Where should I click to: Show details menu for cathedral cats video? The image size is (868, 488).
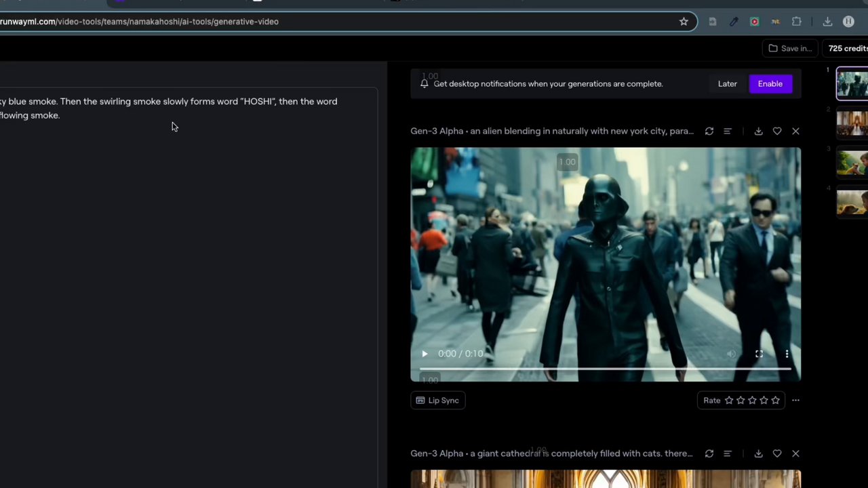click(x=728, y=453)
